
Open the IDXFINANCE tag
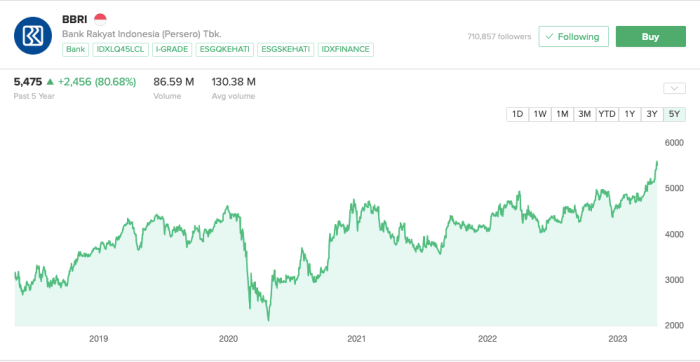click(346, 50)
